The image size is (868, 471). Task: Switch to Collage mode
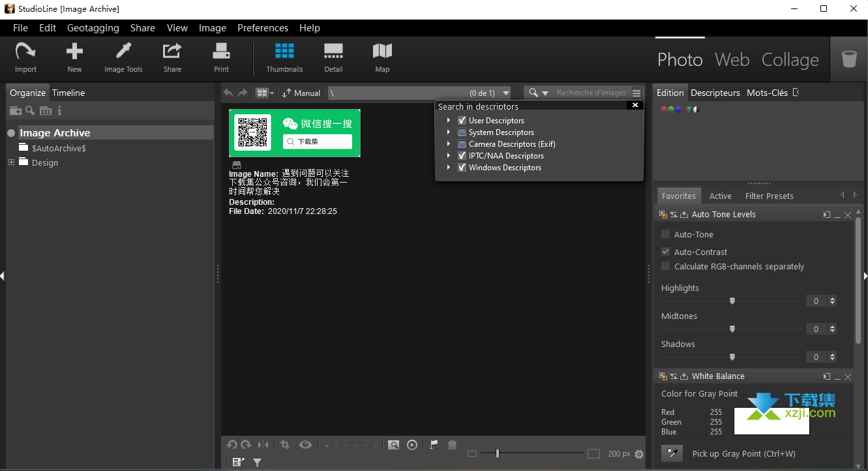coord(790,60)
